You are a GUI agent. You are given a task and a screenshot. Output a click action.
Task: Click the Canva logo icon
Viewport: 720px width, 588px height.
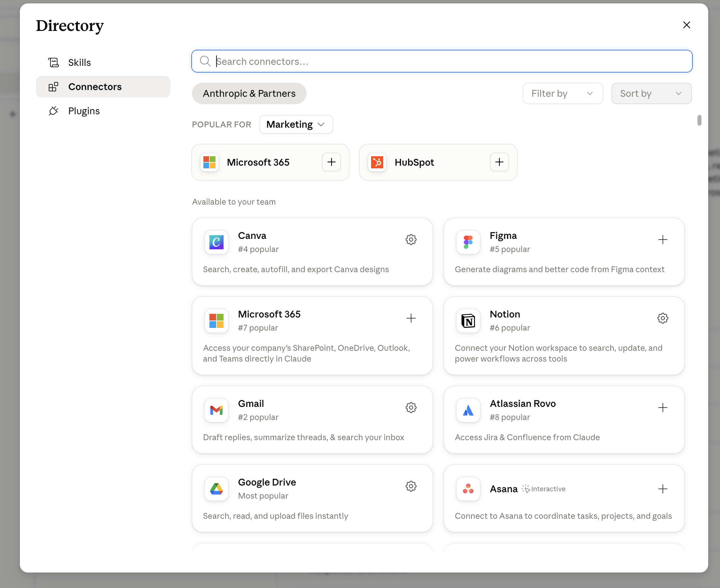tap(216, 242)
